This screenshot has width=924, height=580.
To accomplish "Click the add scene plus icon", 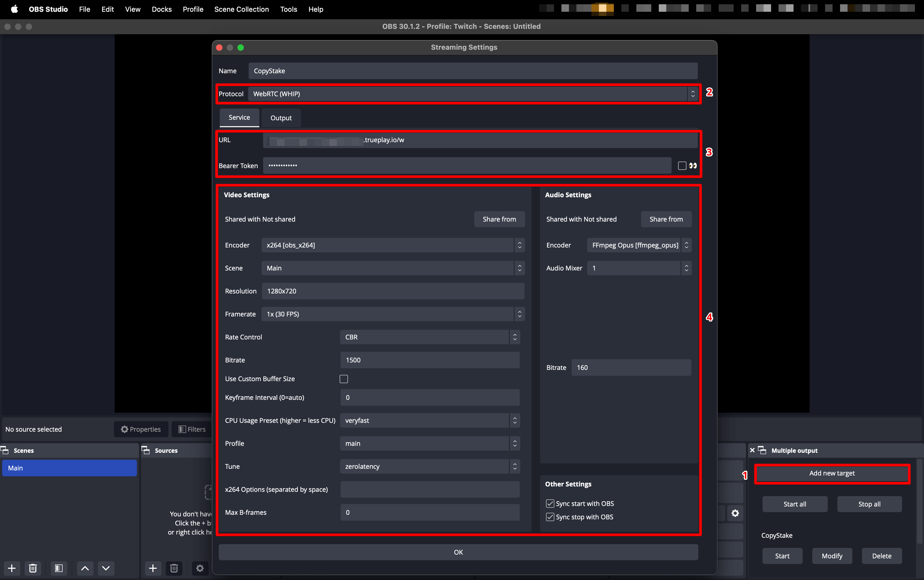I will click(12, 568).
